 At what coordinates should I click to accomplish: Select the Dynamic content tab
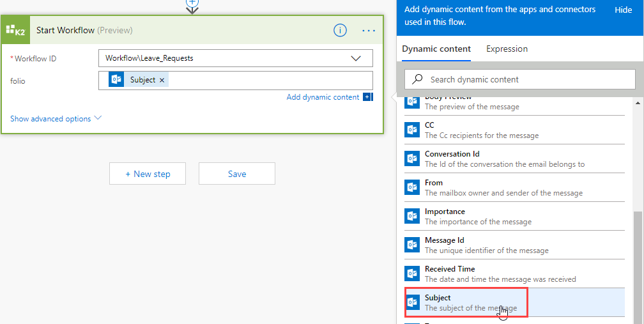pyautogui.click(x=436, y=49)
